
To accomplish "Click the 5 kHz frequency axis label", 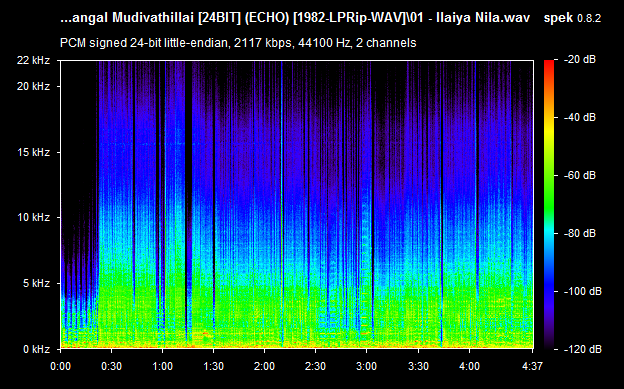I will [37, 283].
